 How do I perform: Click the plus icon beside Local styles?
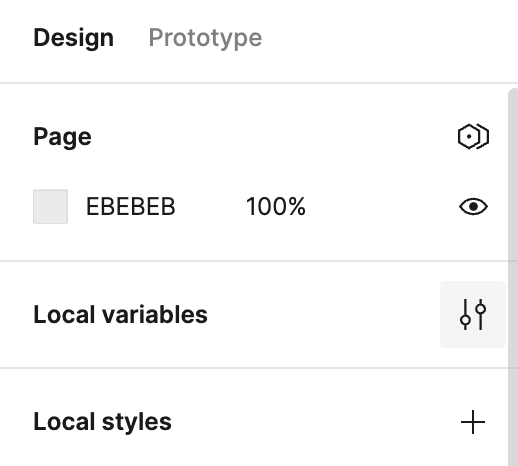pyautogui.click(x=473, y=422)
